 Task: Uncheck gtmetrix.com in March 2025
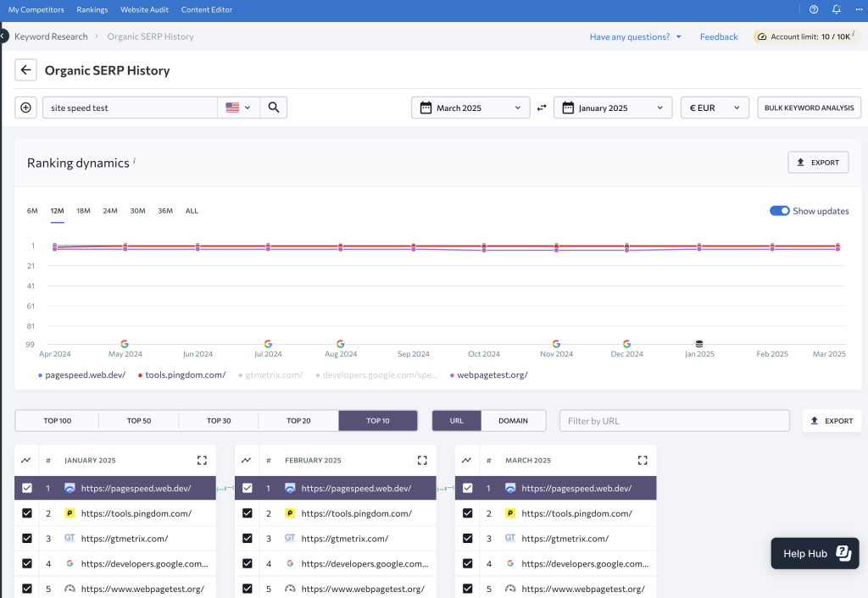[467, 538]
